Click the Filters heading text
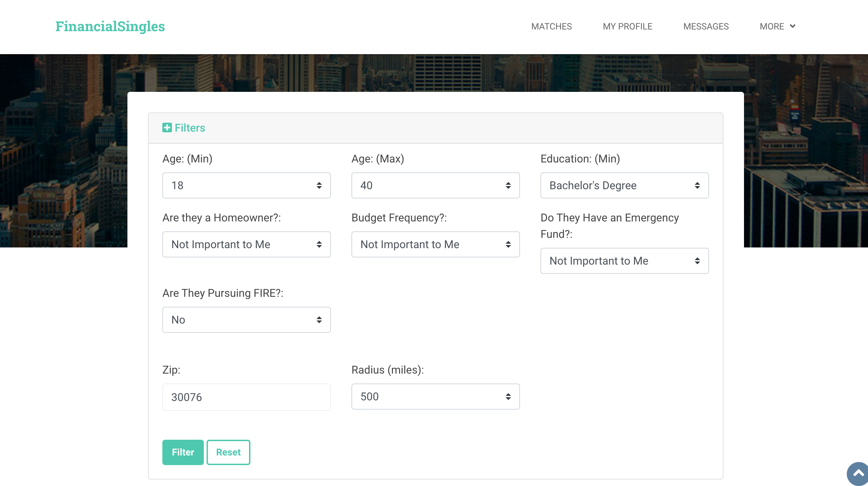This screenshot has width=868, height=486. (x=190, y=127)
